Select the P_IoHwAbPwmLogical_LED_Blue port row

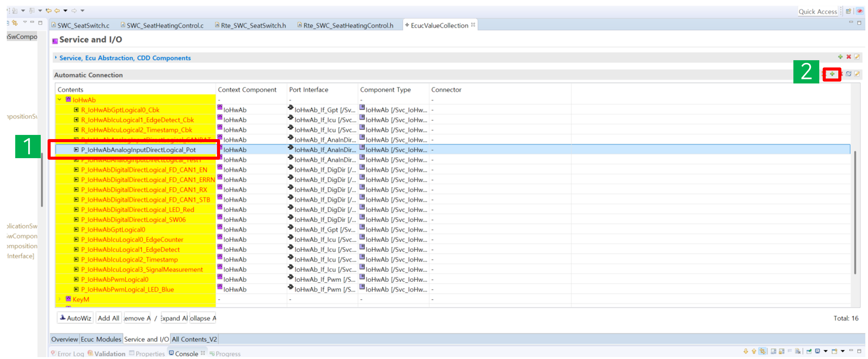(127, 289)
